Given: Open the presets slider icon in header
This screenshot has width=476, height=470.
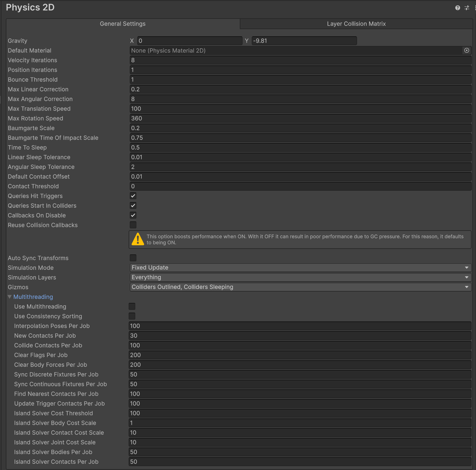Looking at the screenshot, I should coord(467,8).
